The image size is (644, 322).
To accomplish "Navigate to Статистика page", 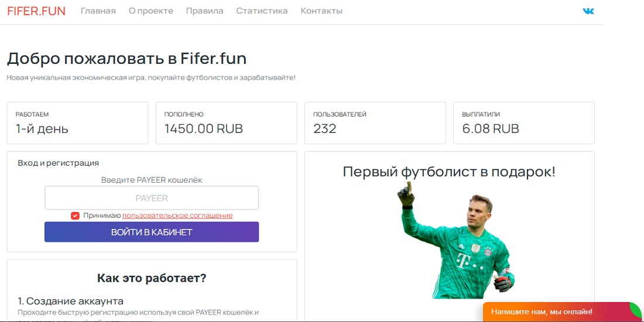I will point(262,11).
